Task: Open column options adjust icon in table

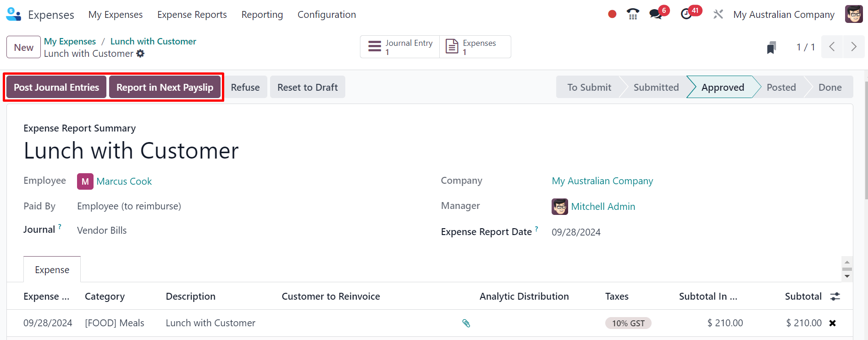Action: pos(835,296)
